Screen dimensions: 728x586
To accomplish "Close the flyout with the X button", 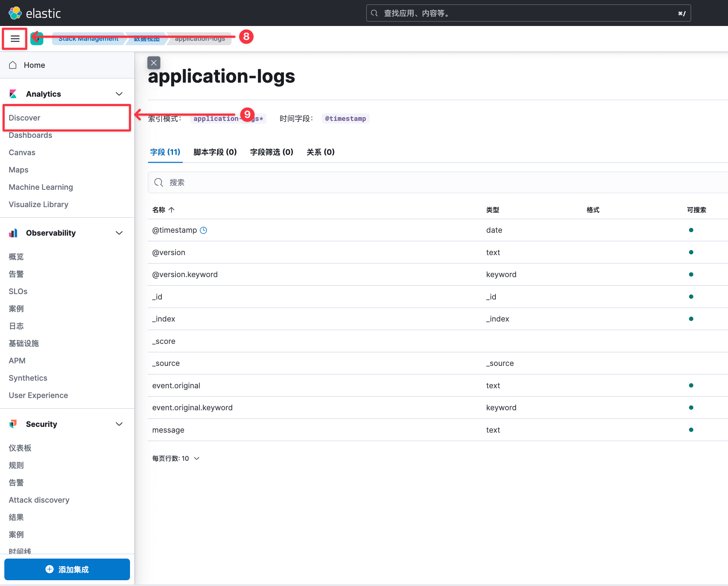I will 154,63.
